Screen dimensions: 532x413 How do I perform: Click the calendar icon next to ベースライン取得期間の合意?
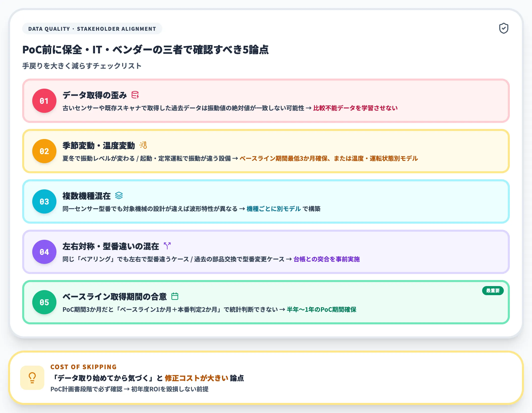click(x=175, y=296)
